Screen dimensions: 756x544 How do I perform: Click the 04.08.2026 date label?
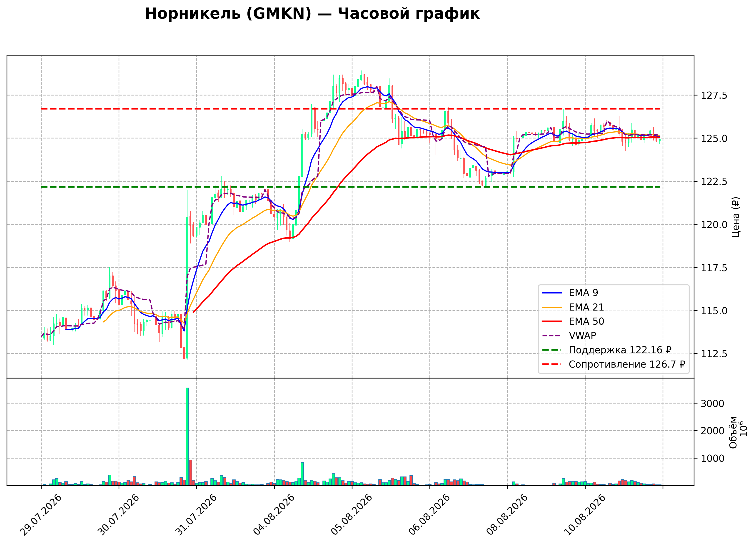[x=274, y=515]
